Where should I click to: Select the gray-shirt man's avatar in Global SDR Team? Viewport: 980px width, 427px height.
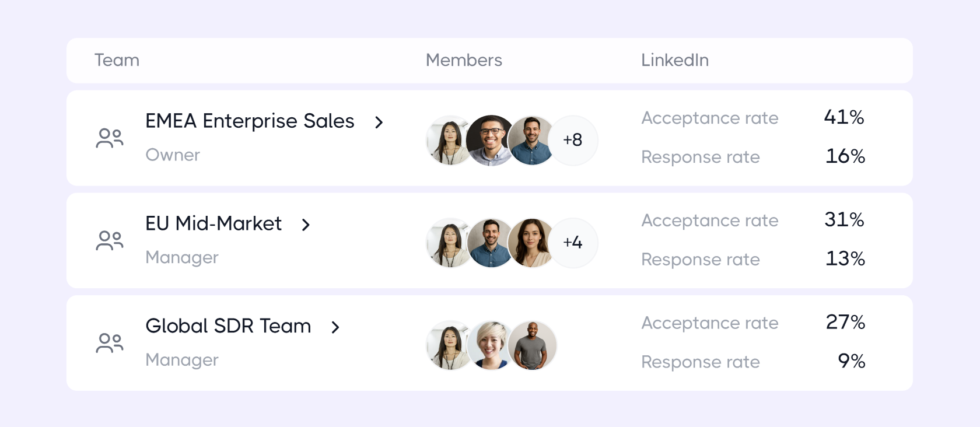(532, 345)
